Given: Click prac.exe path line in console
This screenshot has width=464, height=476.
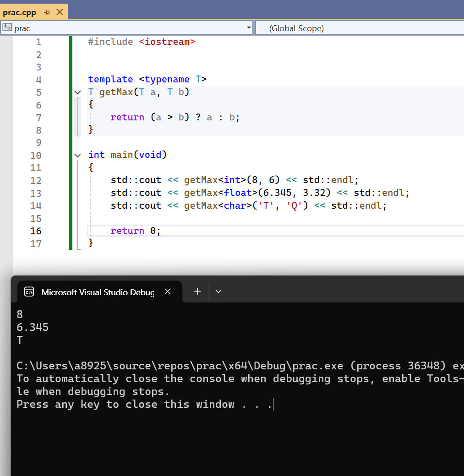Looking at the screenshot, I should pyautogui.click(x=240, y=366).
